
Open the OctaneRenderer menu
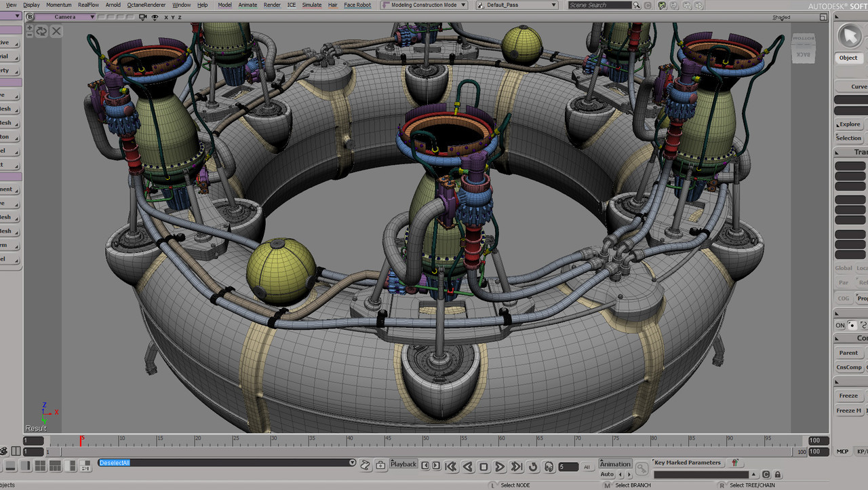pyautogui.click(x=146, y=5)
